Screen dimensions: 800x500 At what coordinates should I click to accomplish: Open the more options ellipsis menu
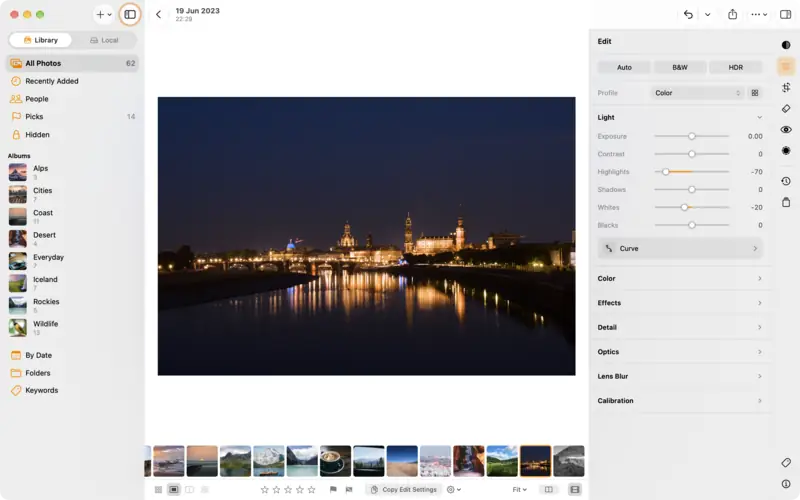[759, 14]
